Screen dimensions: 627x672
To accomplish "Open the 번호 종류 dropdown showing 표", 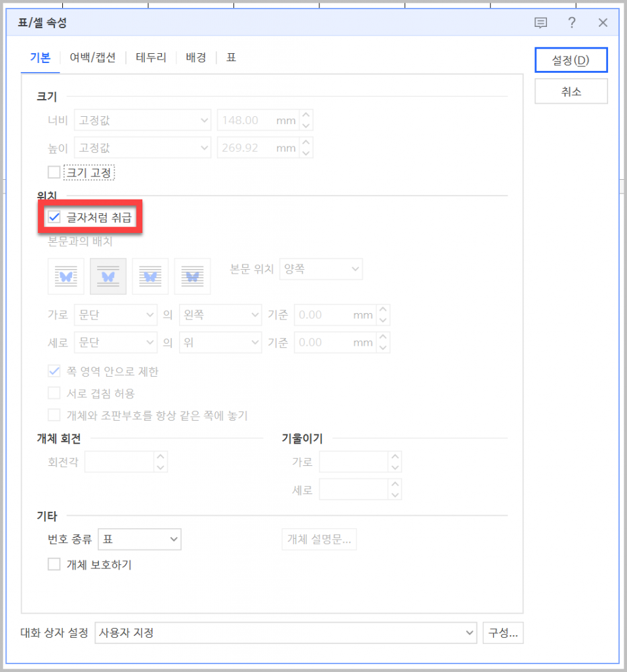I will point(139,539).
